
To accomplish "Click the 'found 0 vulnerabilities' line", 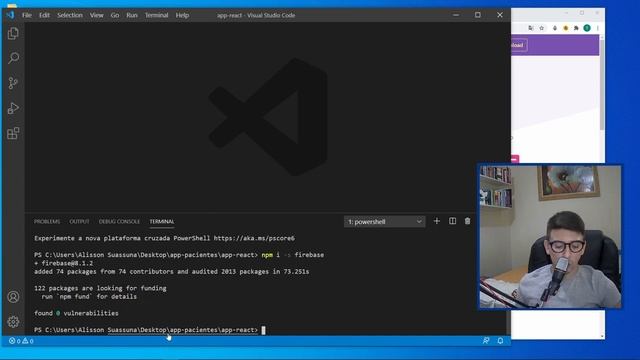I will click(76, 313).
